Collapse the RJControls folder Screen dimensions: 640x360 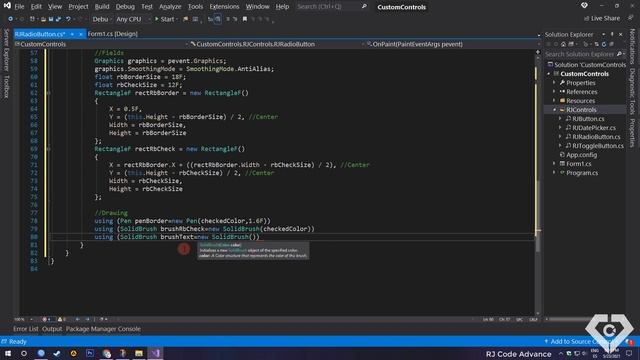point(555,110)
